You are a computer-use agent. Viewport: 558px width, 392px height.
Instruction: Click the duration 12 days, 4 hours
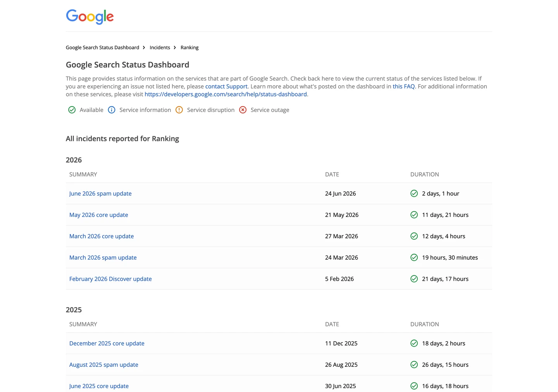click(444, 236)
